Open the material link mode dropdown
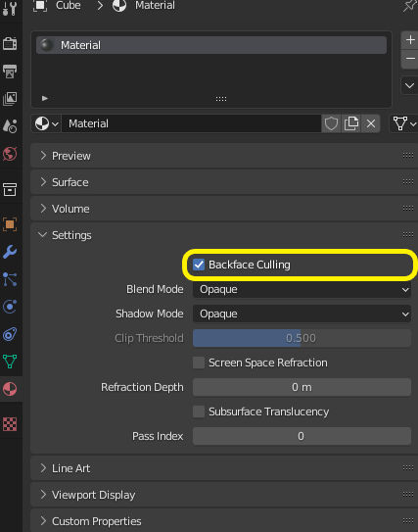Image resolution: width=418 pixels, height=532 pixels. [404, 123]
